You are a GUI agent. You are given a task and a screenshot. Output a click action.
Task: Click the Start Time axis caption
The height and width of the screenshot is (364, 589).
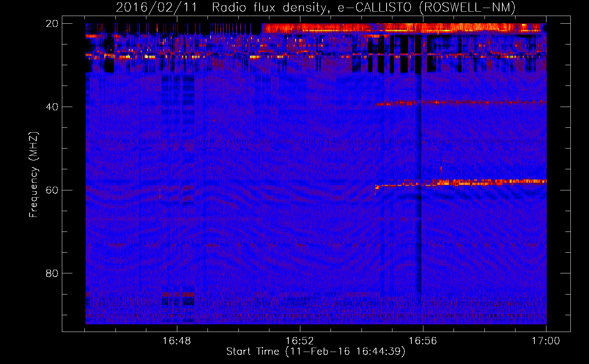[316, 352]
